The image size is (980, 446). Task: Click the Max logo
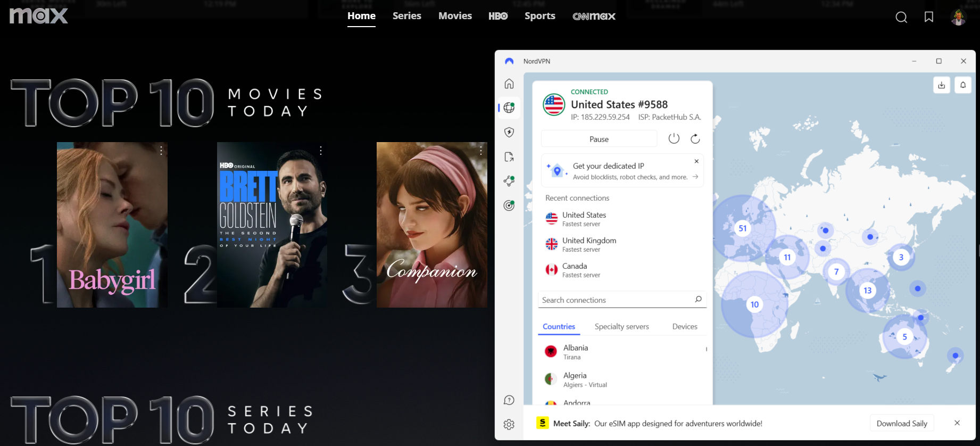coord(39,15)
